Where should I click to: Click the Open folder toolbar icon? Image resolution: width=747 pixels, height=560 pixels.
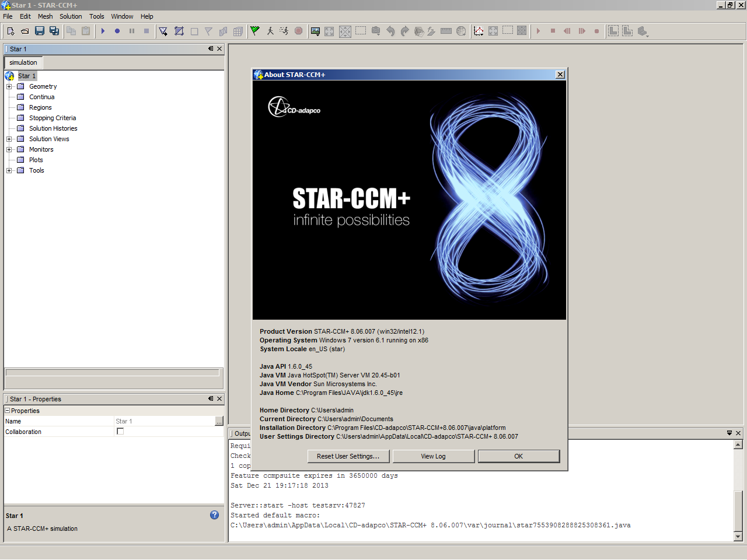pyautogui.click(x=25, y=31)
